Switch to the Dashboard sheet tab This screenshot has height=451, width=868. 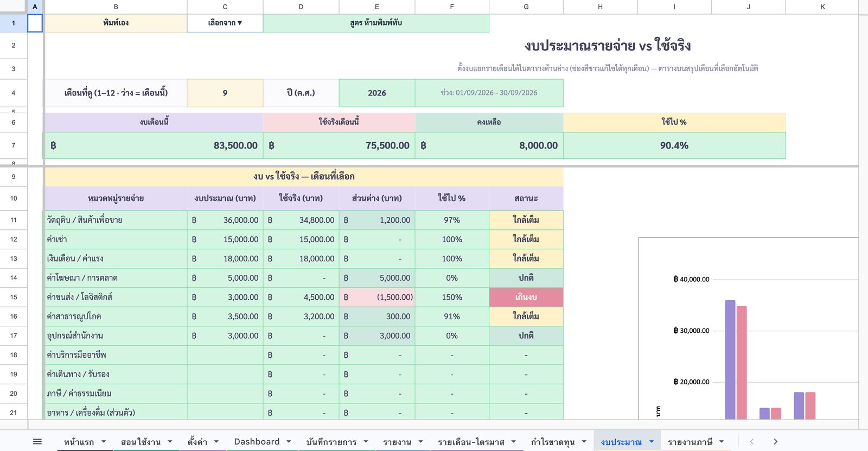[257, 442]
